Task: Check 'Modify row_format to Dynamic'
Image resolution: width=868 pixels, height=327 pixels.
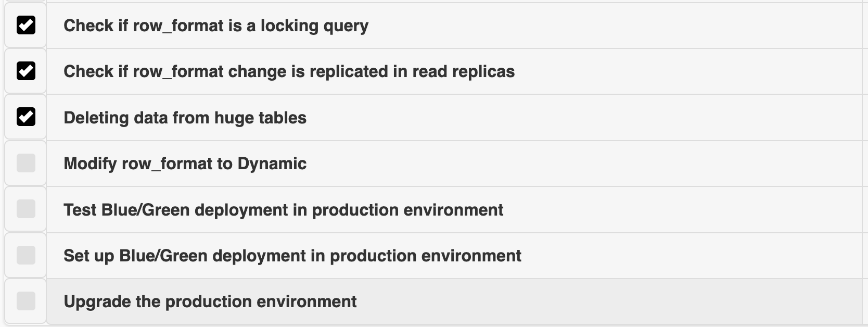Action: [26, 163]
